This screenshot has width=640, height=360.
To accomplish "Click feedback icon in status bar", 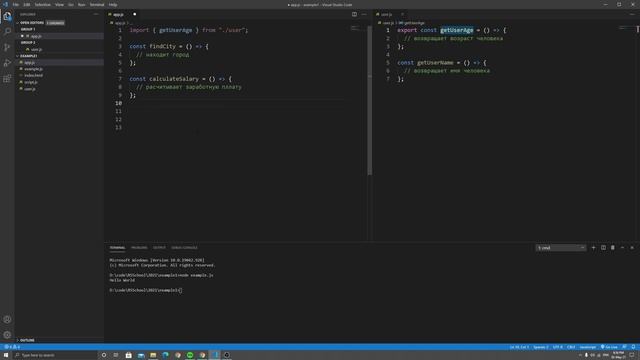I will (624, 347).
